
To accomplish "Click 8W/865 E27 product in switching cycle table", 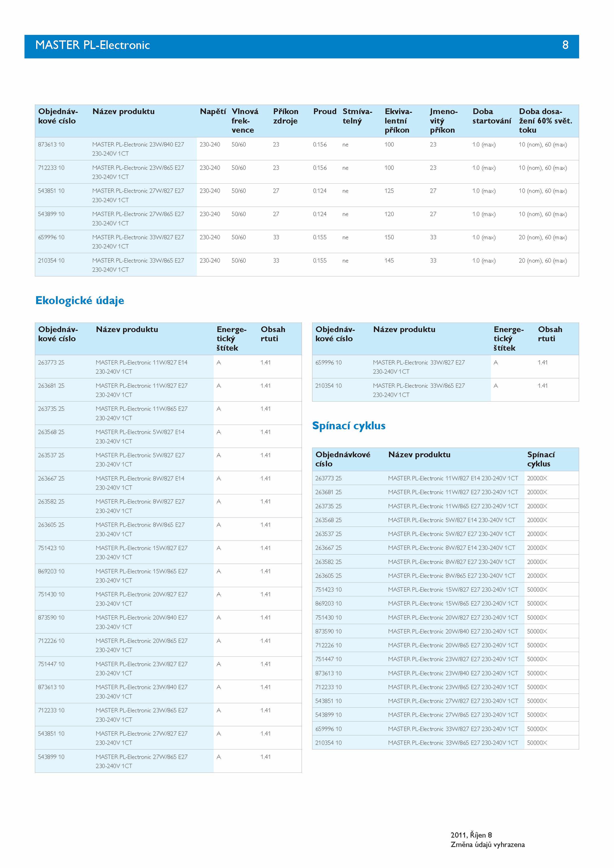I will [x=451, y=576].
